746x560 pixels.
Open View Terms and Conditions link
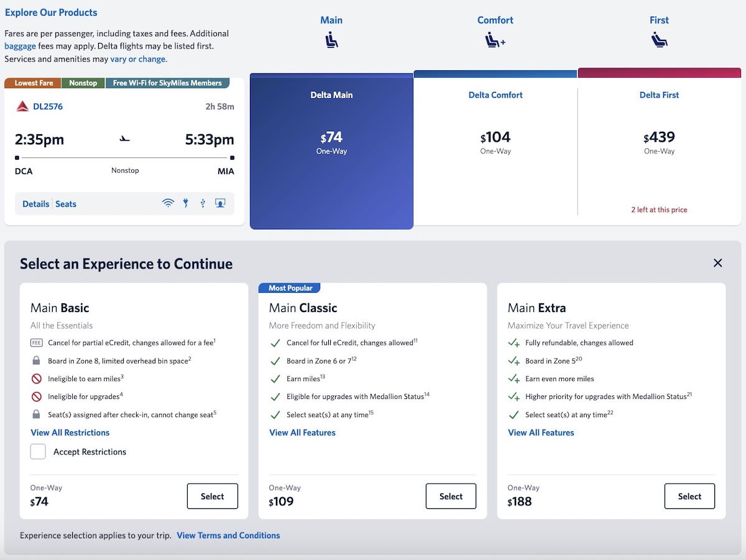(x=228, y=535)
